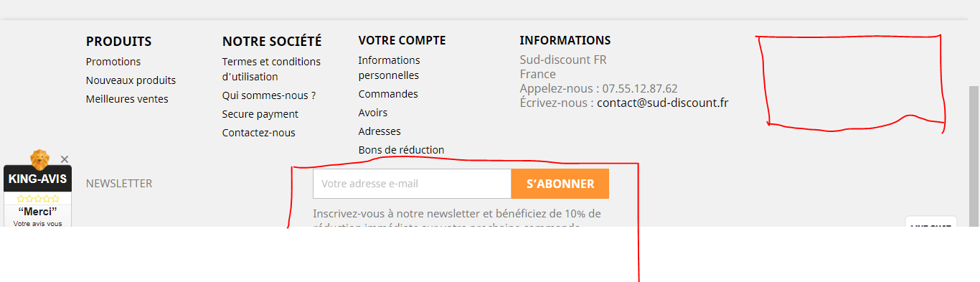Visit the Secure payment page

click(260, 114)
